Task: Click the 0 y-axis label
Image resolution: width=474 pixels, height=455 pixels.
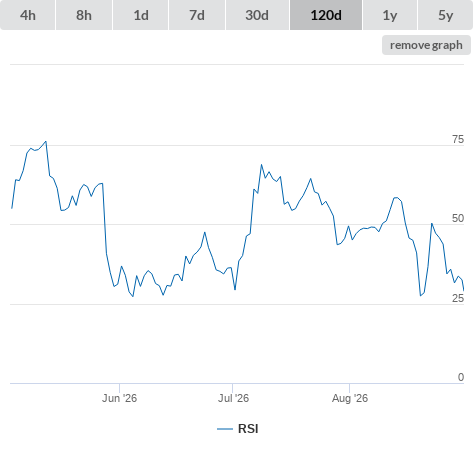Action: tap(461, 377)
